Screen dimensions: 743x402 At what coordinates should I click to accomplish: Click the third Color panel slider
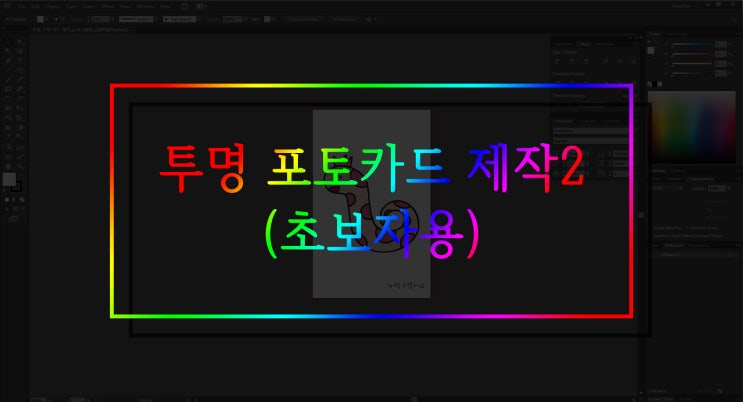click(692, 64)
